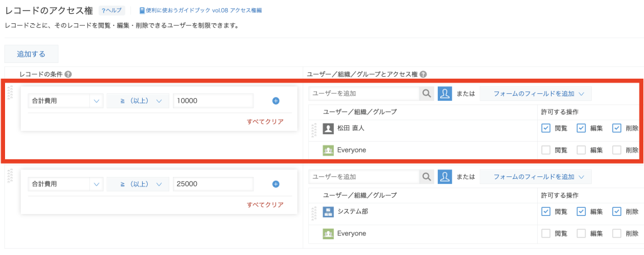644x255 pixels.
Task: Expand the first フォームのフィールドを追加 dropdown
Action: (536, 93)
